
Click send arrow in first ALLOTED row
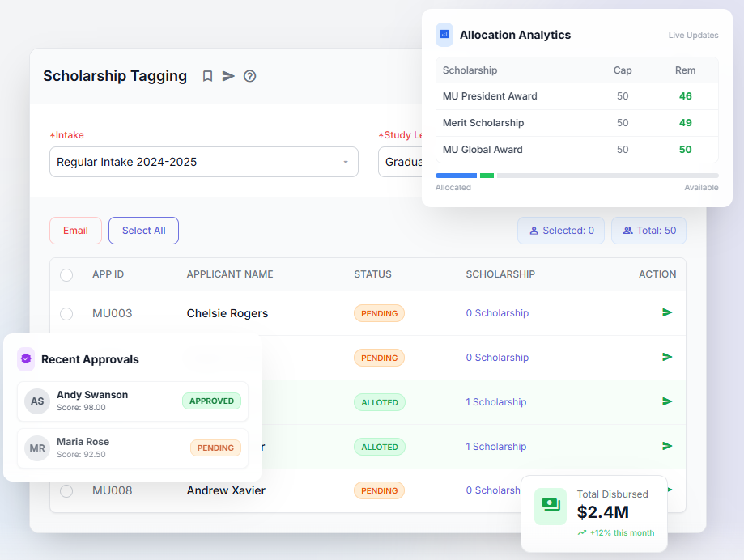[667, 401]
